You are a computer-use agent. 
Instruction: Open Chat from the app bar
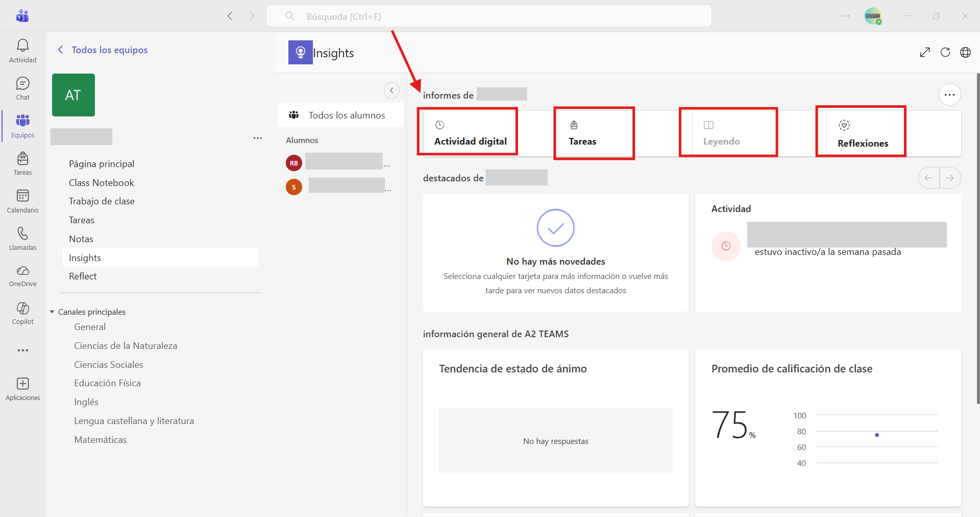click(22, 88)
